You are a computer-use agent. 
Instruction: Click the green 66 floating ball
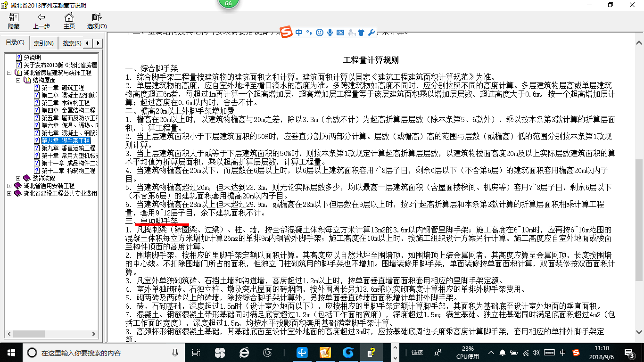(x=228, y=4)
